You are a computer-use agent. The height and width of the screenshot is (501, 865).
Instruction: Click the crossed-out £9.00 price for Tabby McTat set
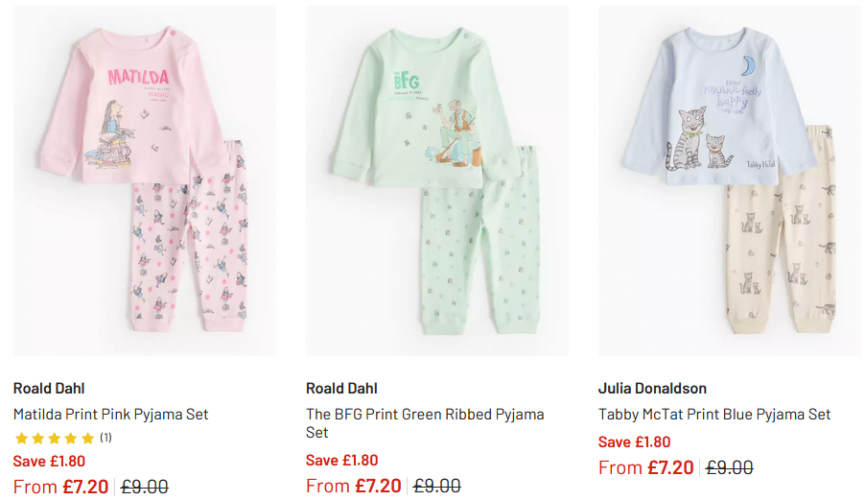pos(730,468)
